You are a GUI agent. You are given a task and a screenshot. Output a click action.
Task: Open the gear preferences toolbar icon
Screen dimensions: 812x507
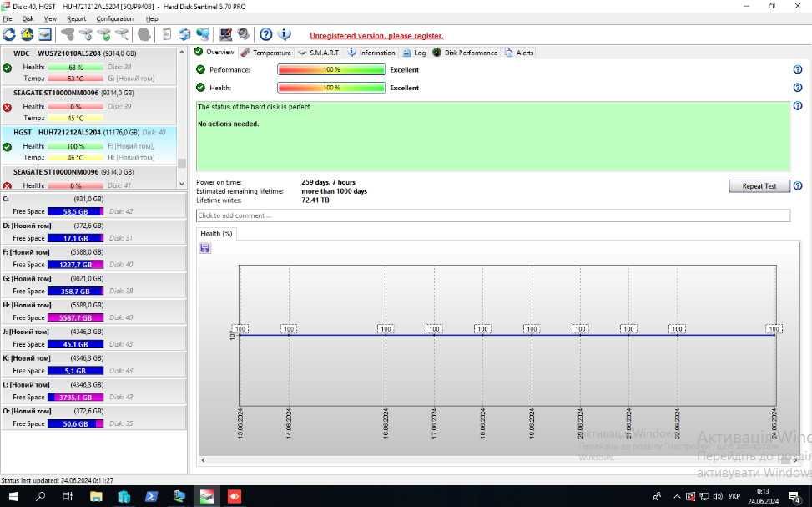[244, 35]
